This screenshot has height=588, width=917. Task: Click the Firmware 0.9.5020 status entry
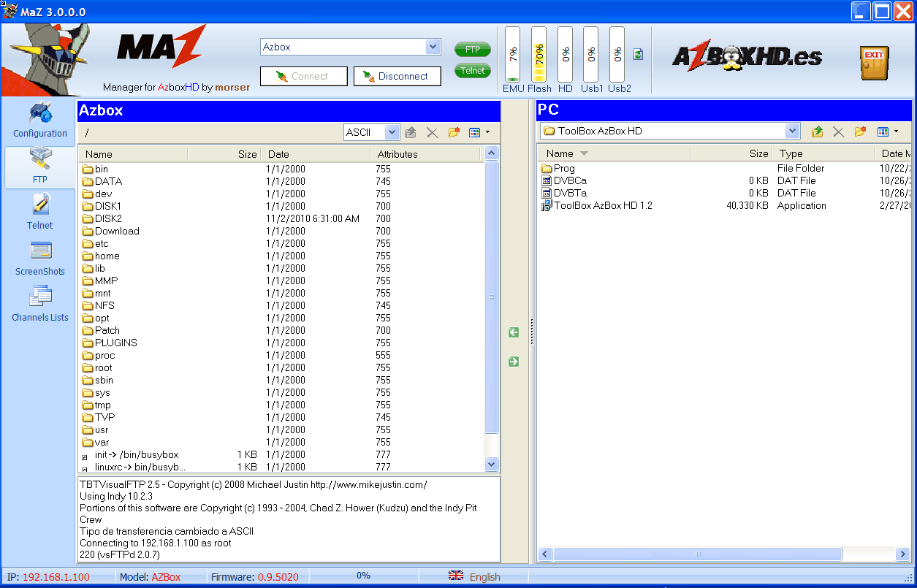coord(254,577)
